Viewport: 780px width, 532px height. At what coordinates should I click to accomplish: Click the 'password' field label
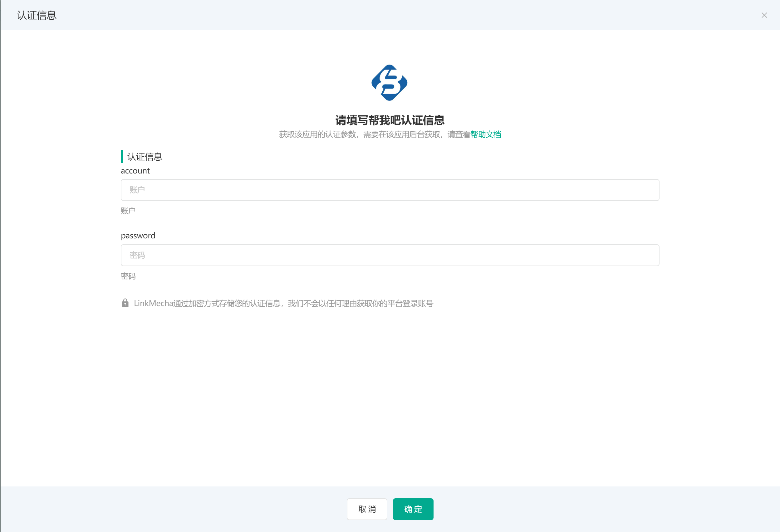[x=138, y=236]
